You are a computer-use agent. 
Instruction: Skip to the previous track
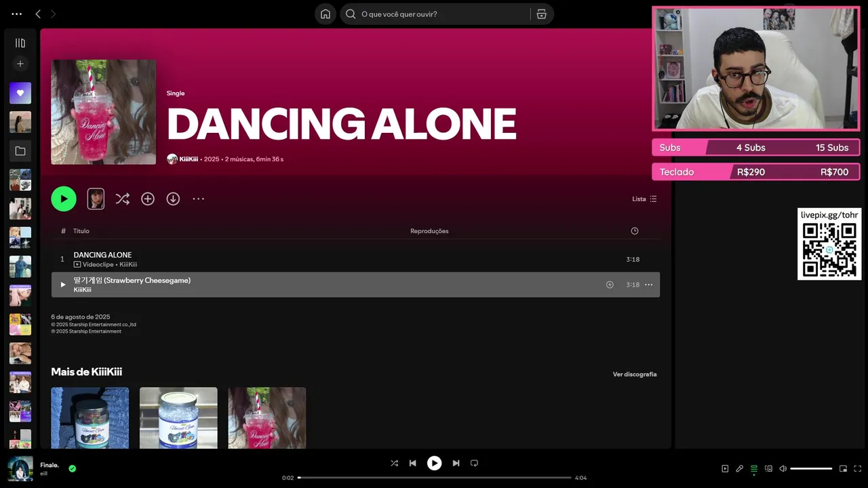[x=412, y=463]
